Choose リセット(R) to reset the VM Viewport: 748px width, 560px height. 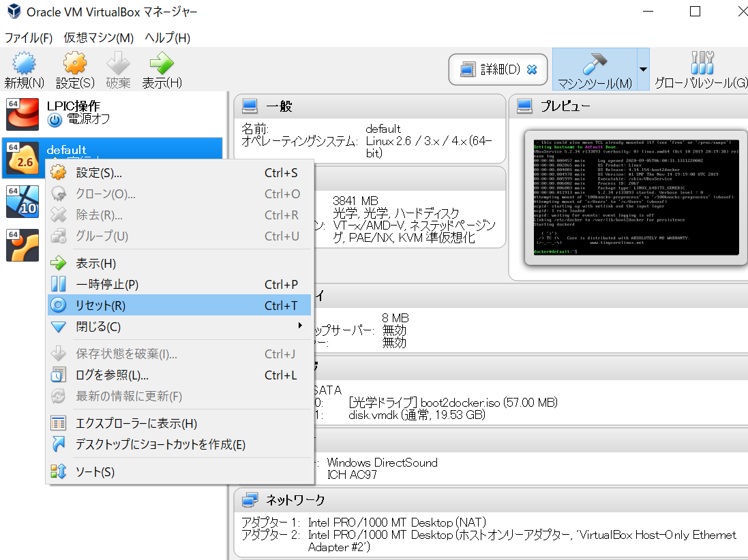179,305
